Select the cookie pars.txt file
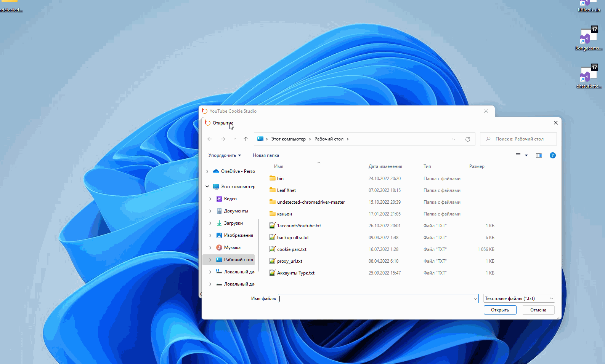Image resolution: width=605 pixels, height=364 pixels. click(292, 249)
